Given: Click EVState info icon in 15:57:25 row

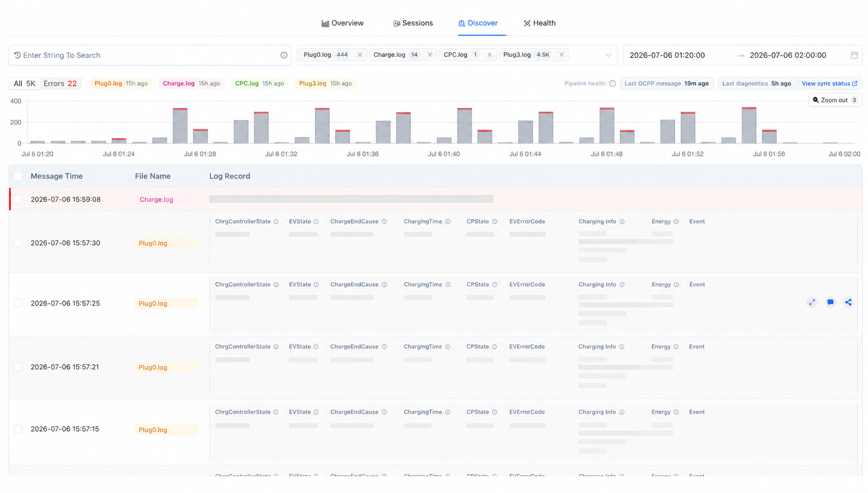Looking at the screenshot, I should pyautogui.click(x=316, y=285).
